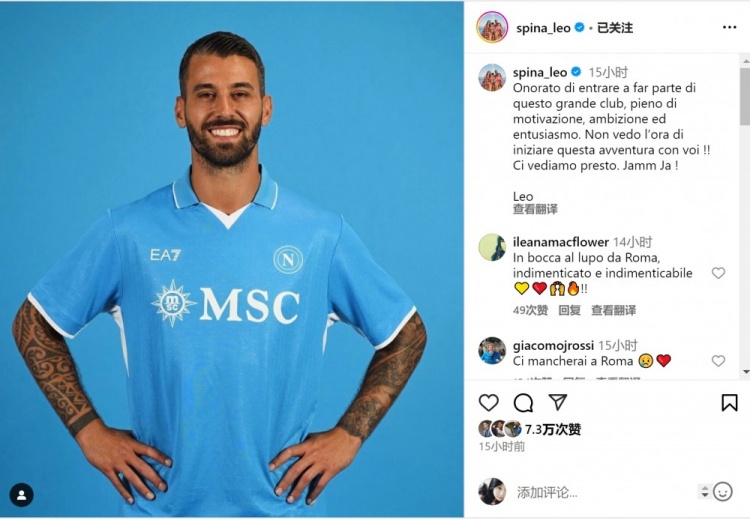Like giacomojrossi's comment heart

pos(718,361)
